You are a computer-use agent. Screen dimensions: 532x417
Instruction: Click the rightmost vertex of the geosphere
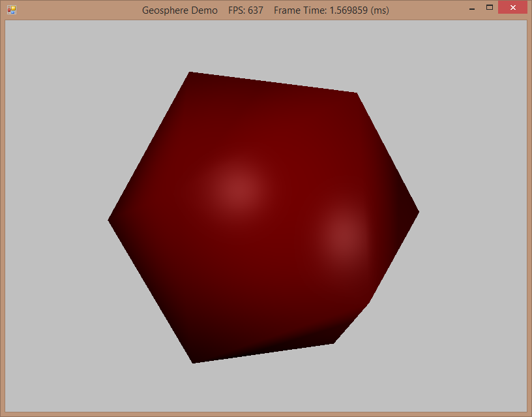[417, 211]
